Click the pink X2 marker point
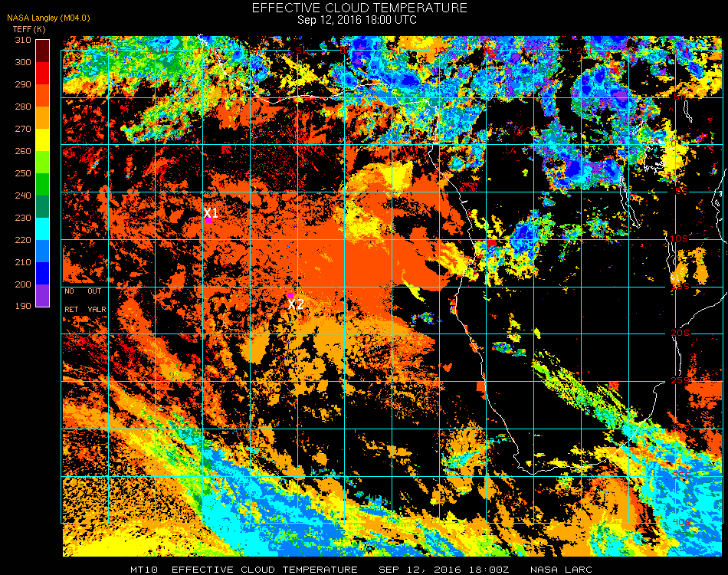728x575 pixels. pyautogui.click(x=290, y=295)
